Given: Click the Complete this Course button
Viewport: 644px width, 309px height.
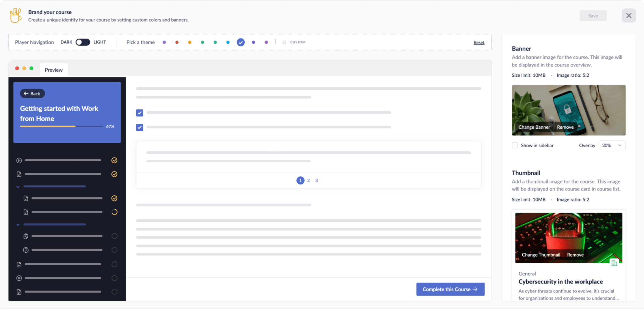Looking at the screenshot, I should pyautogui.click(x=450, y=289).
